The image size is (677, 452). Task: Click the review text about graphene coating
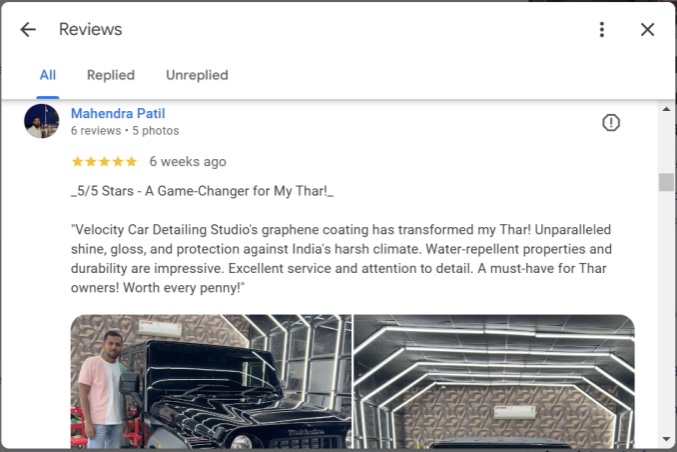tap(341, 258)
